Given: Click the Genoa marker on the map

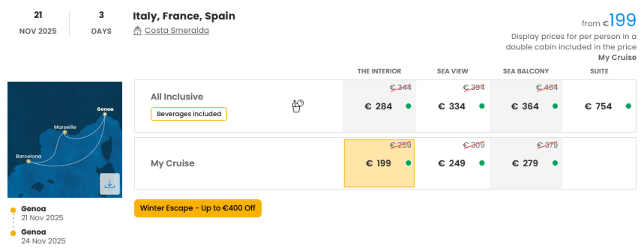Looking at the screenshot, I should pyautogui.click(x=105, y=114).
